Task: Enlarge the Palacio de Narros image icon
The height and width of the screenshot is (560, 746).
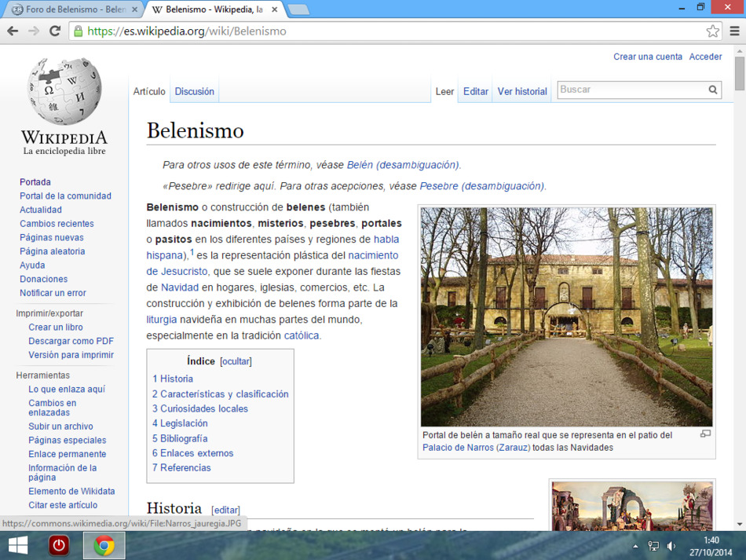Action: (706, 434)
